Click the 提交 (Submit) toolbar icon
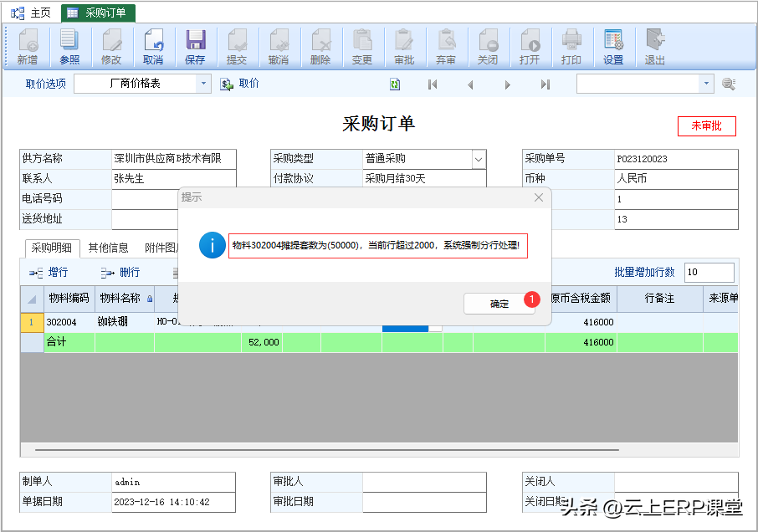758x532 pixels. pos(237,47)
